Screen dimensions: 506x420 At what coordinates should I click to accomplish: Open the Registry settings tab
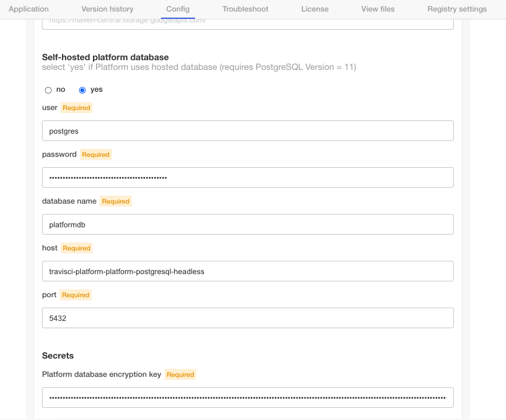click(x=457, y=9)
